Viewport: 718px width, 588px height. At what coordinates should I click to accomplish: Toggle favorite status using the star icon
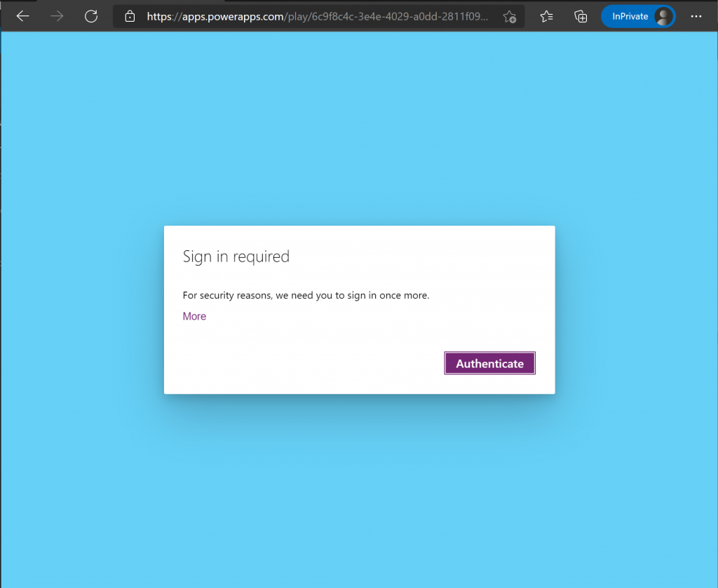510,16
